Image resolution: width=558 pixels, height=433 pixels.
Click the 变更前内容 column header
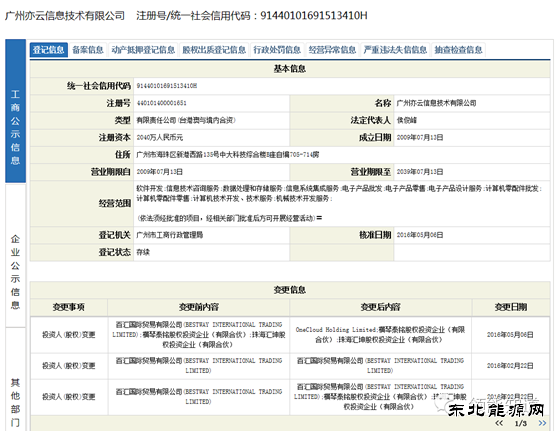coord(199,307)
